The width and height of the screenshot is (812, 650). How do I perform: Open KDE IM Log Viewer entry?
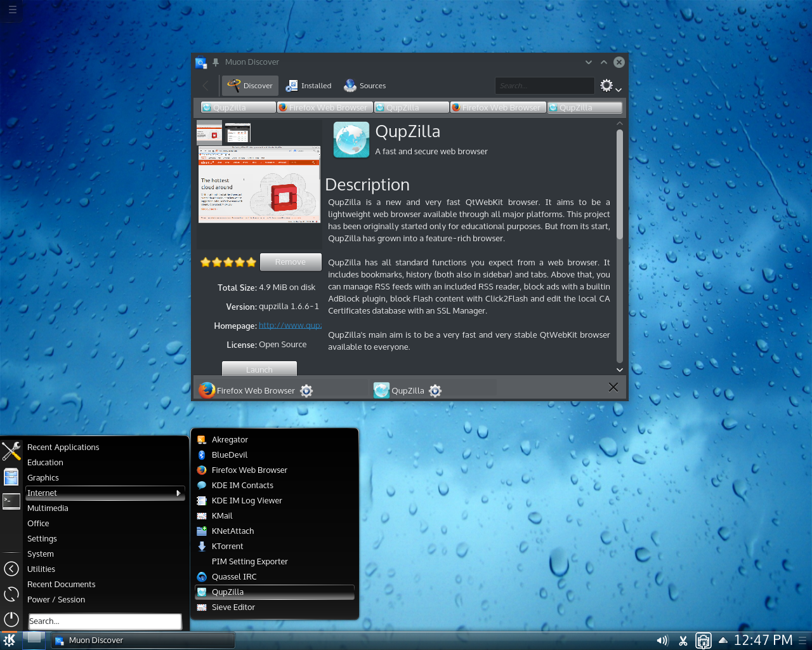274,500
